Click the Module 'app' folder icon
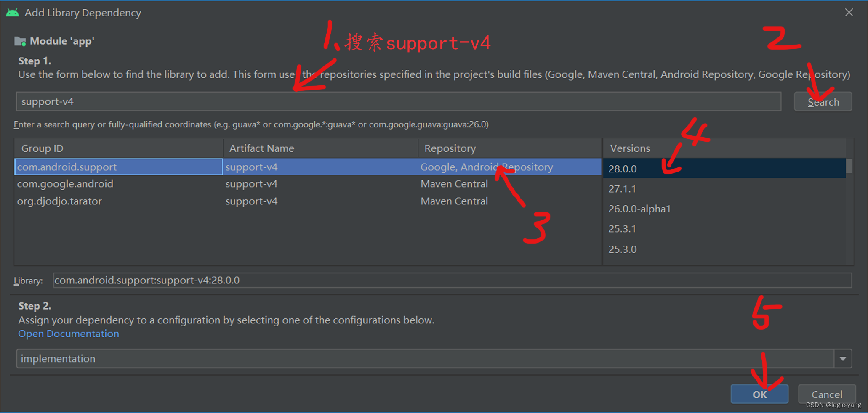The height and width of the screenshot is (413, 868). pyautogui.click(x=20, y=41)
